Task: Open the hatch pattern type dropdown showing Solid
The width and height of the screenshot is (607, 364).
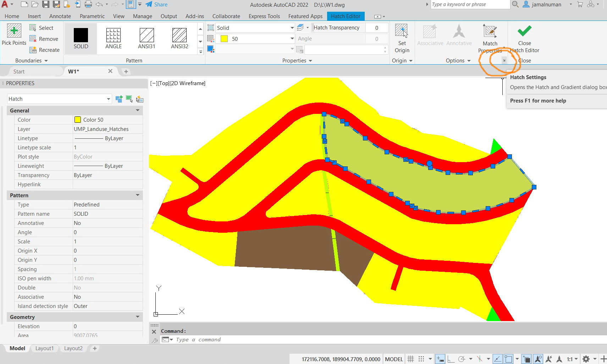Action: tap(292, 28)
